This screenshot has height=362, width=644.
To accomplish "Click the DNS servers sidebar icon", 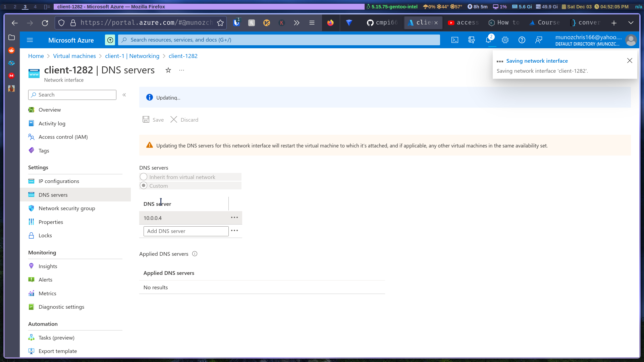I will click(32, 194).
